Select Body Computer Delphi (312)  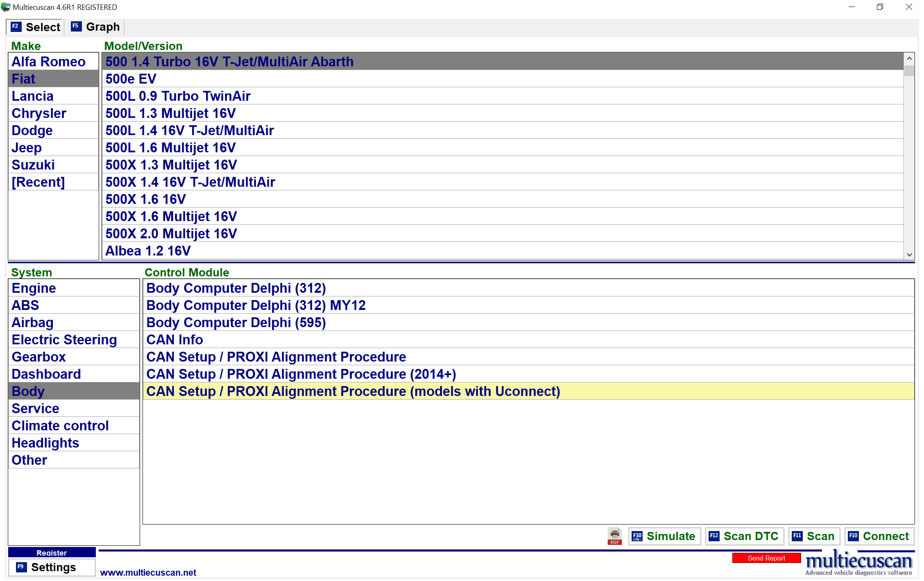[528, 288]
